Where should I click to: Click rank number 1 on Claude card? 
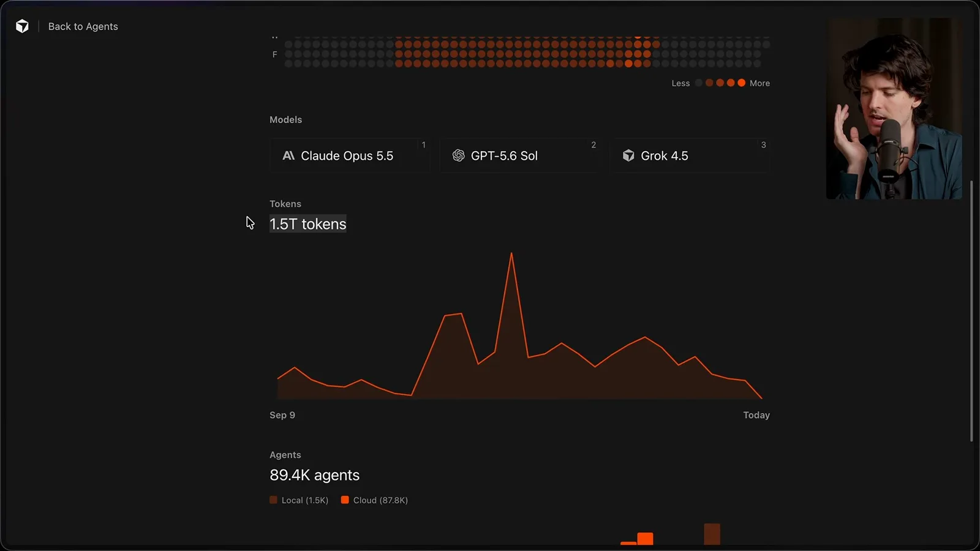pyautogui.click(x=423, y=145)
